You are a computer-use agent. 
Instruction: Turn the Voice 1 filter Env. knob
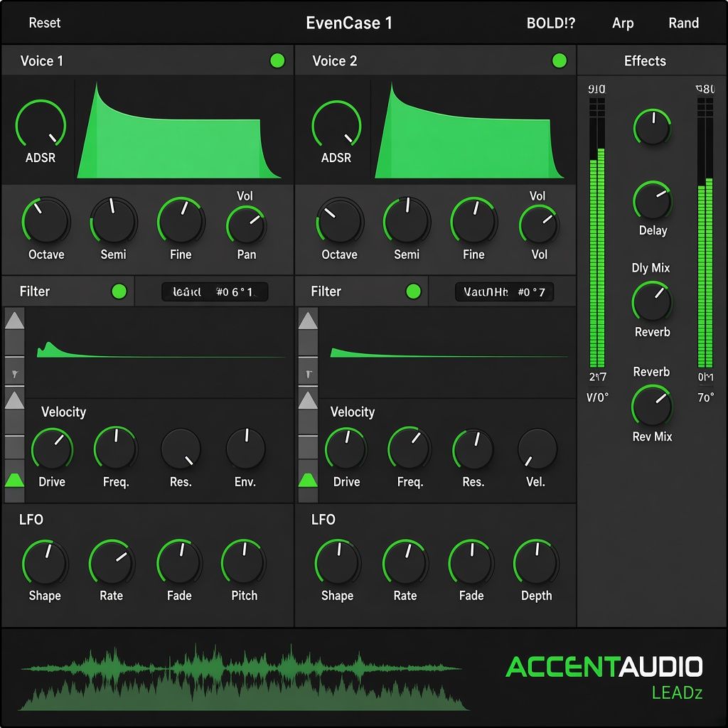245,448
